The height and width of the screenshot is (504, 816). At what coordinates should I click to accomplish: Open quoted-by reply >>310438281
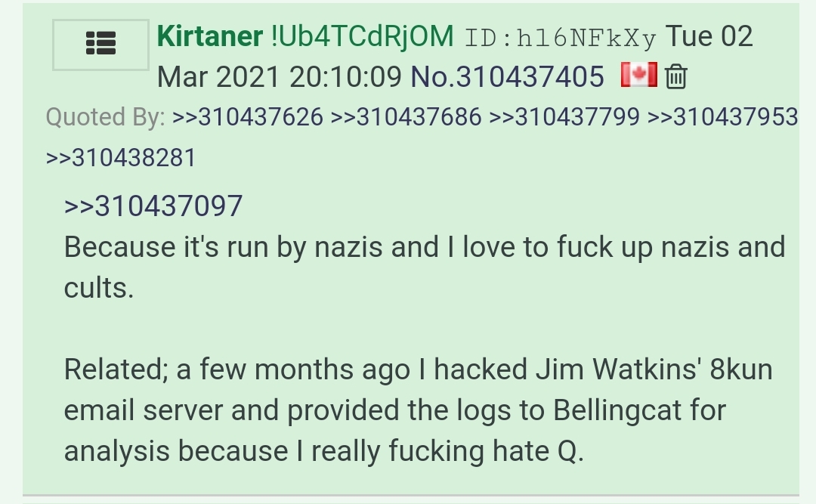tap(121, 158)
